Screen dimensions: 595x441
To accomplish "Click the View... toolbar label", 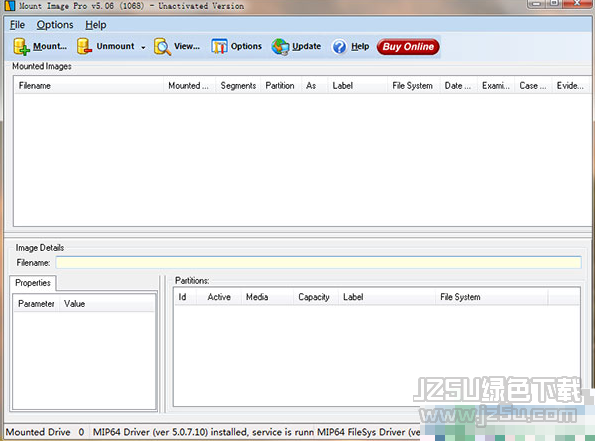I will [187, 46].
